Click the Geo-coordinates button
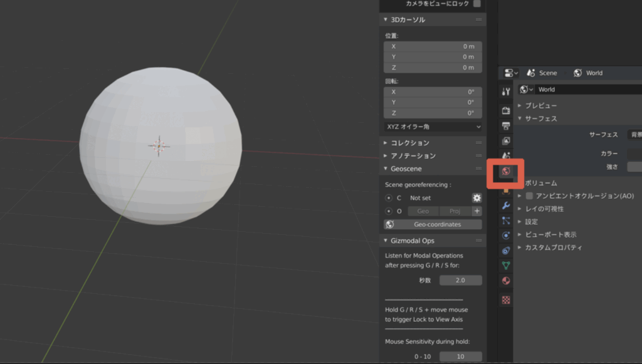642x364 pixels. pos(433,224)
